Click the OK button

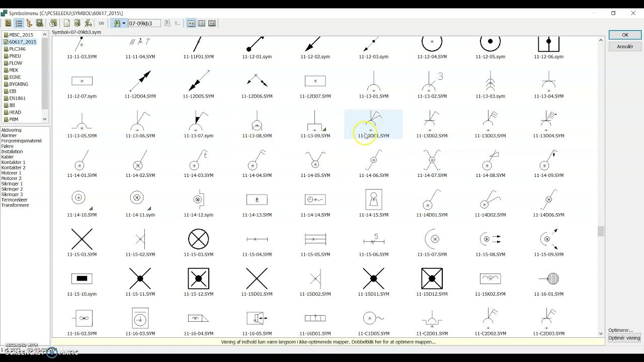[625, 35]
